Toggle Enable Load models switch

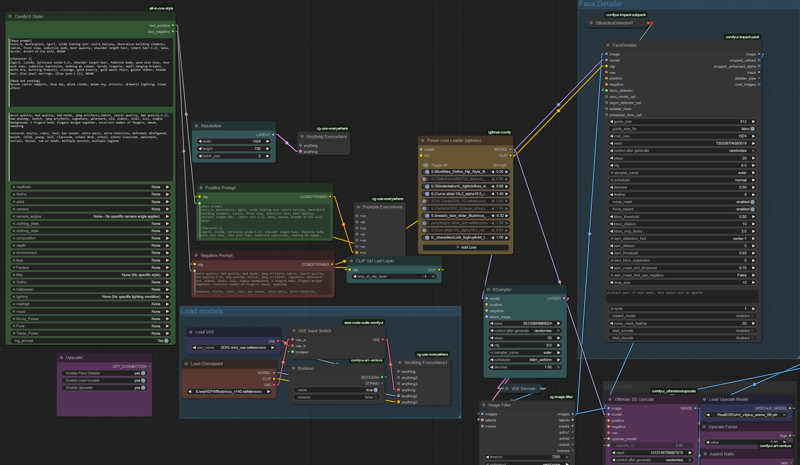(x=143, y=380)
